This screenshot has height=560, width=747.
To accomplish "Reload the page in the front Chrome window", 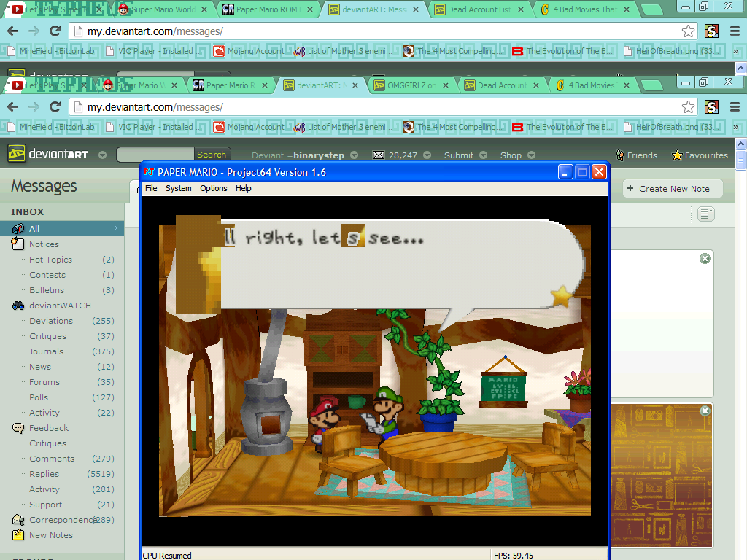I will point(55,107).
